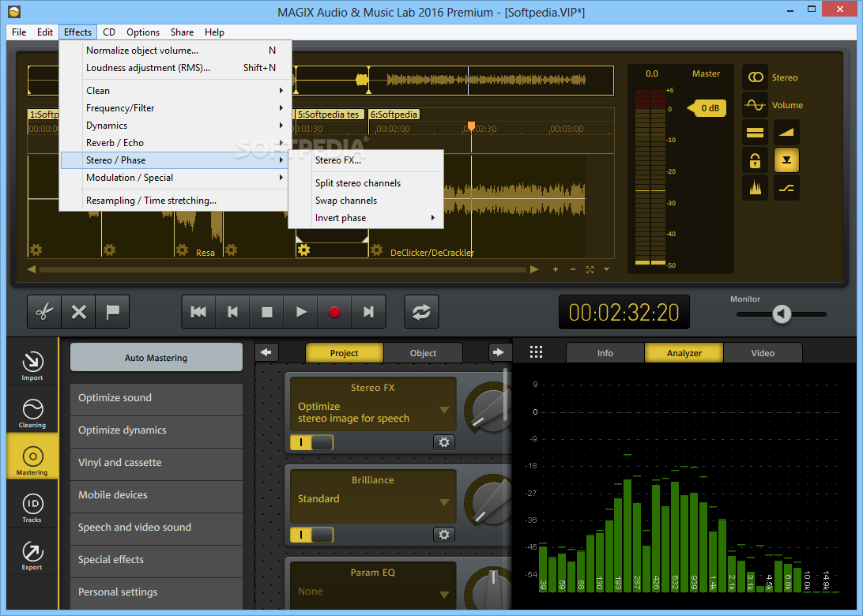Click the Volume sine-wave icon
The height and width of the screenshot is (616, 863).
[756, 104]
